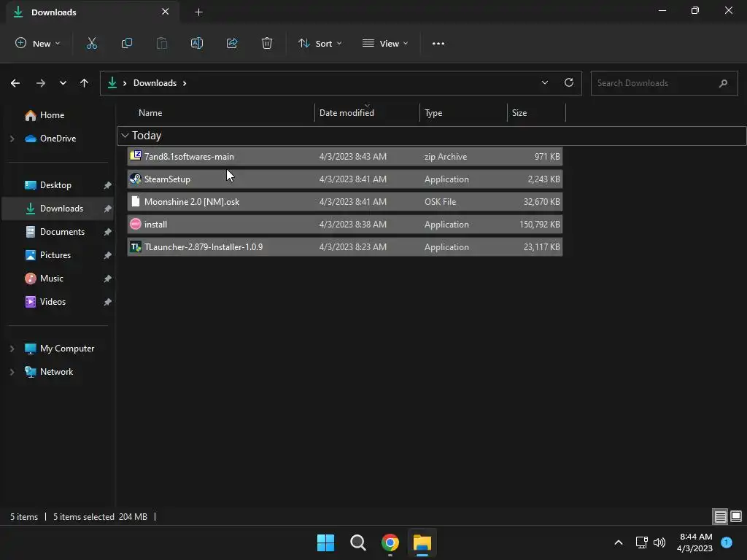Unpin Music using its pin icon
The image size is (747, 560).
click(x=108, y=279)
